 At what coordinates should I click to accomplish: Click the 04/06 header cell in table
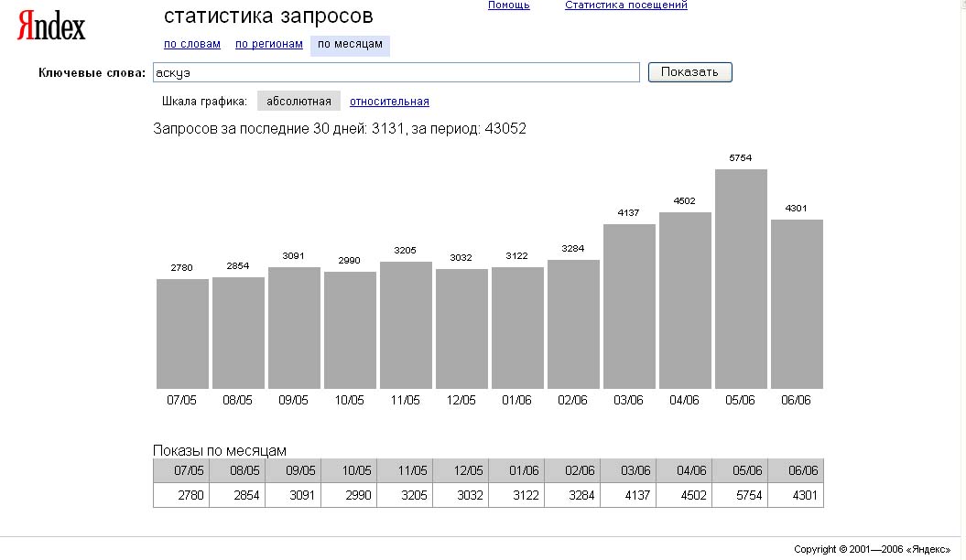click(x=685, y=470)
